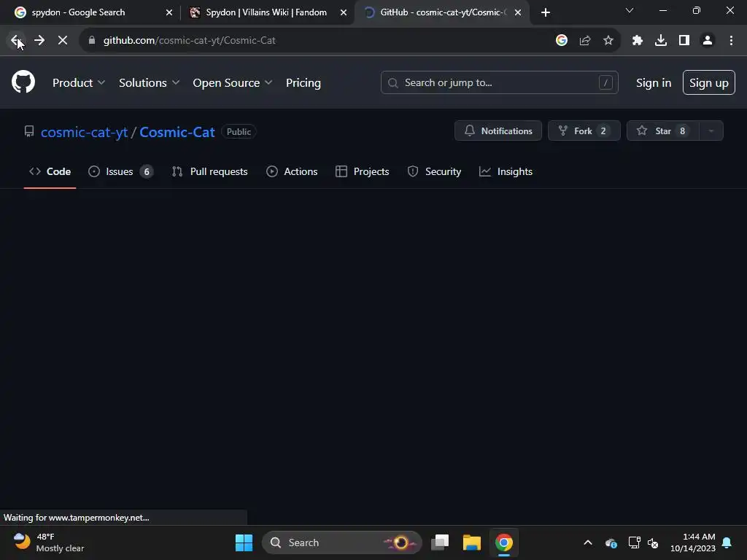747x560 pixels.
Task: Open the Chrome profile icon
Action: [708, 40]
